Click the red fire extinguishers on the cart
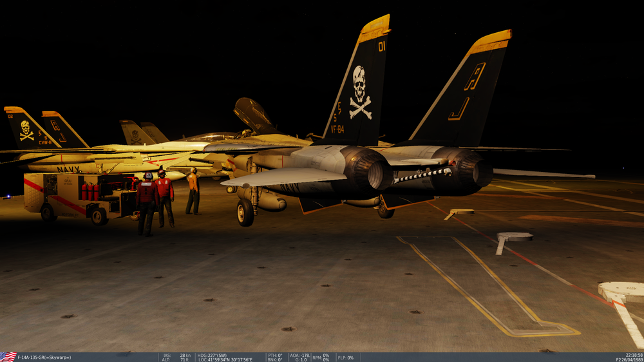 [90, 191]
